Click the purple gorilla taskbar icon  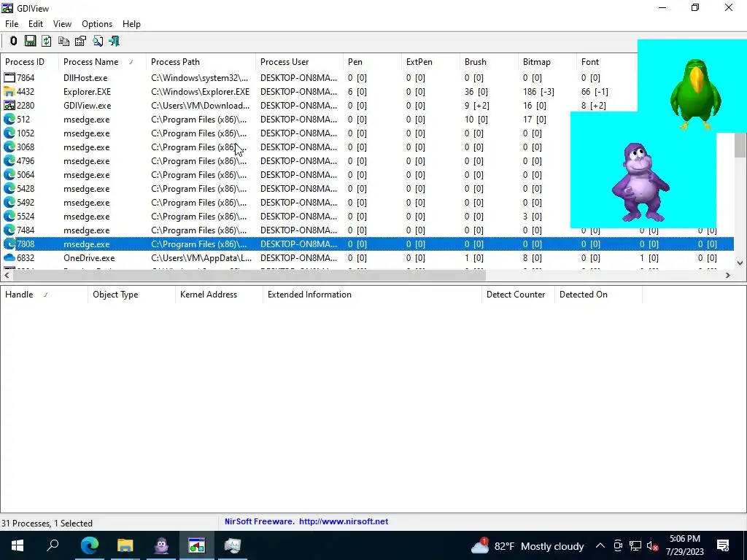pos(161,545)
